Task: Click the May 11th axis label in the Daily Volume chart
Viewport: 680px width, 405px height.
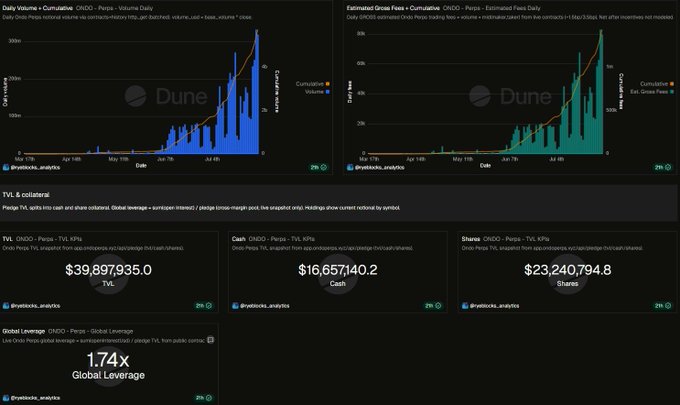Action: pos(118,159)
